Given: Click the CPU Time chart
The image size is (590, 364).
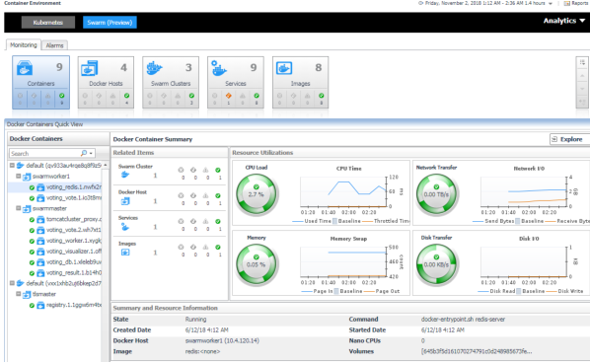Looking at the screenshot, I should (343, 191).
